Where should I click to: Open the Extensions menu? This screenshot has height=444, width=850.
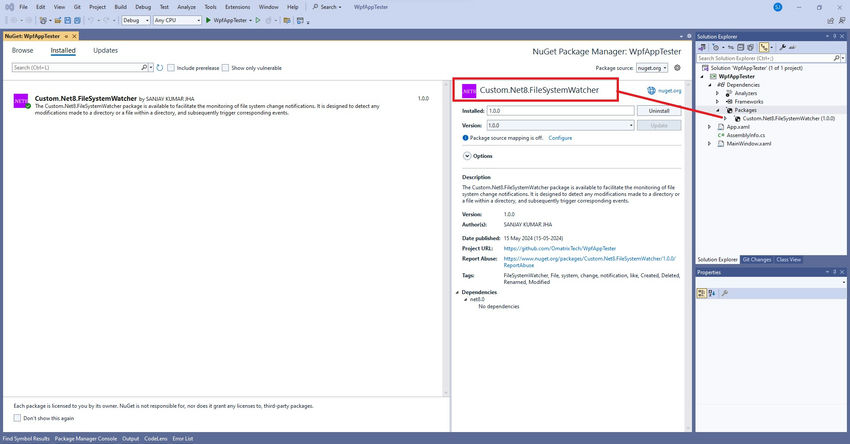coord(237,7)
